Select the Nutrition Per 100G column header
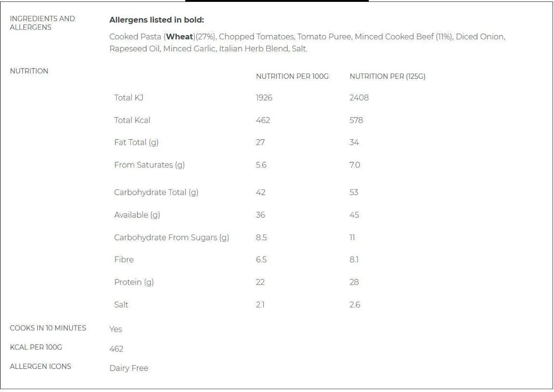The image size is (554, 392). (x=292, y=77)
